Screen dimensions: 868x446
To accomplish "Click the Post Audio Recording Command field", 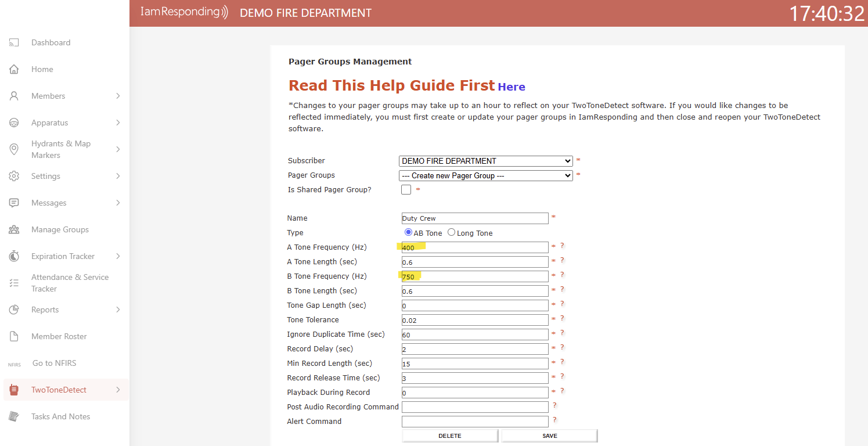I will (475, 407).
